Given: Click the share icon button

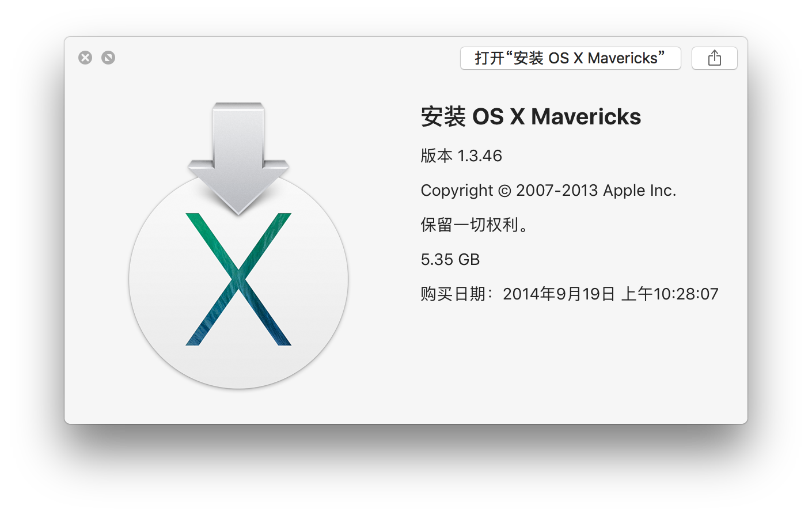Looking at the screenshot, I should [714, 58].
